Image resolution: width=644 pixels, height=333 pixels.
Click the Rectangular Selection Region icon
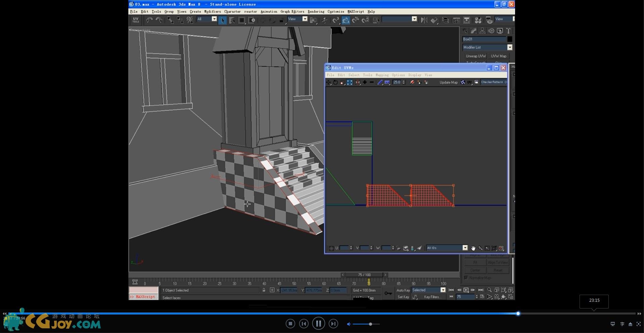(x=242, y=20)
